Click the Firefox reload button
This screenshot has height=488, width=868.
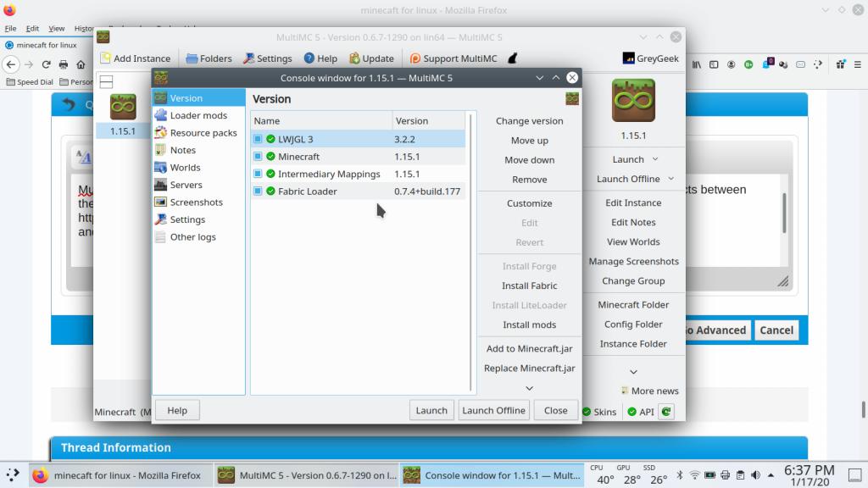(46, 64)
